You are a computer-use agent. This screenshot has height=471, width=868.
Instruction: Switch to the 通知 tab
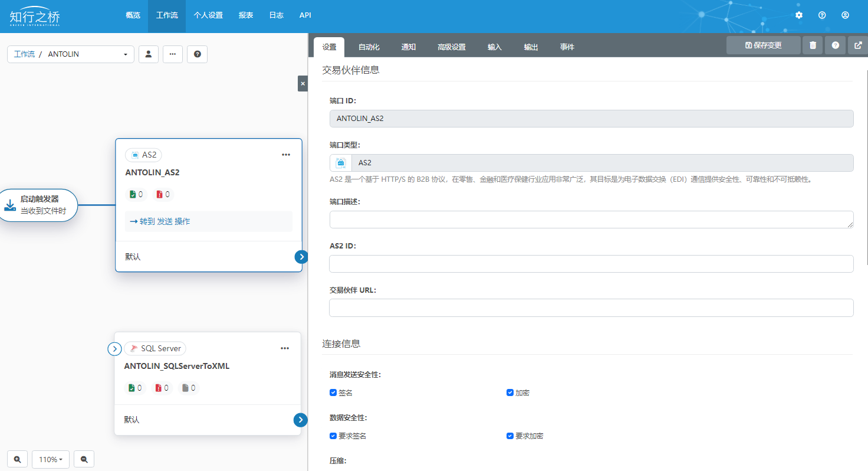(409, 47)
